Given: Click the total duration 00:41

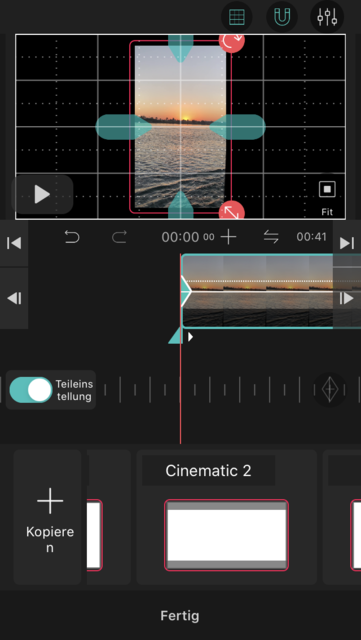Looking at the screenshot, I should (312, 237).
